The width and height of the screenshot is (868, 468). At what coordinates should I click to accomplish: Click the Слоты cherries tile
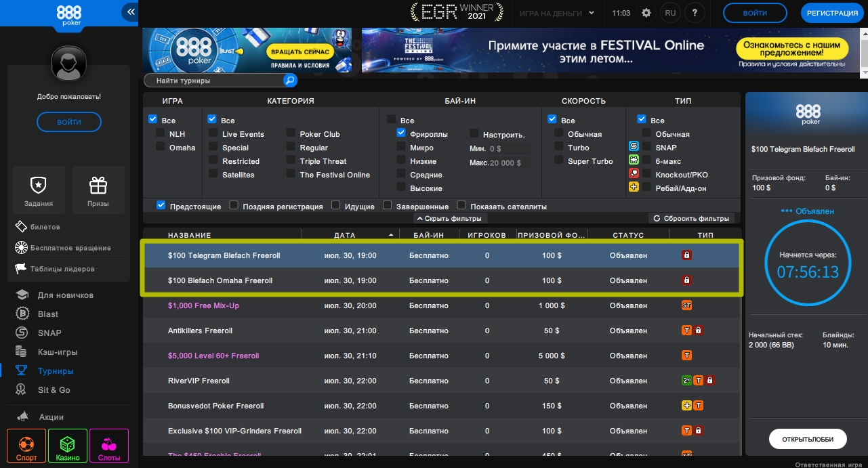click(x=109, y=446)
